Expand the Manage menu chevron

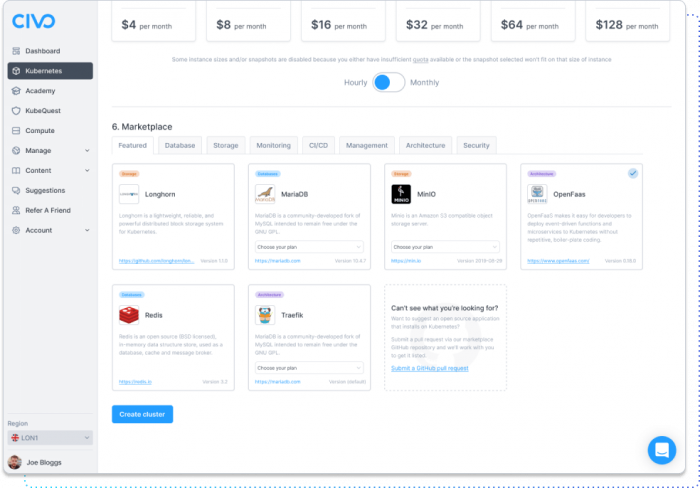click(x=87, y=150)
